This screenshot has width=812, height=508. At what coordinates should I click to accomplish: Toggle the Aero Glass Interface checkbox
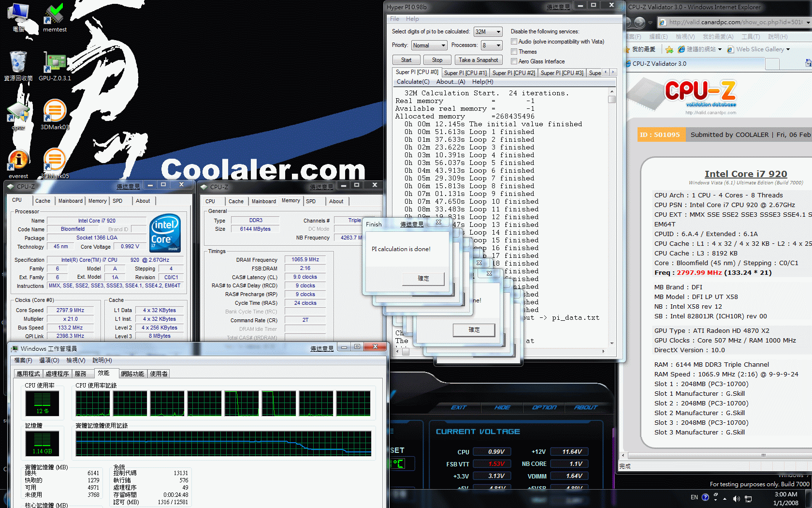tap(514, 61)
